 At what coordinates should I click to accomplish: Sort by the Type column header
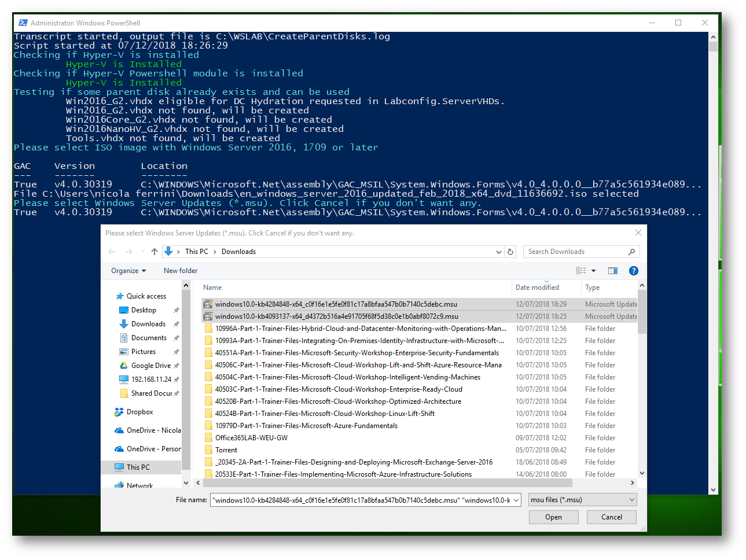click(x=609, y=288)
